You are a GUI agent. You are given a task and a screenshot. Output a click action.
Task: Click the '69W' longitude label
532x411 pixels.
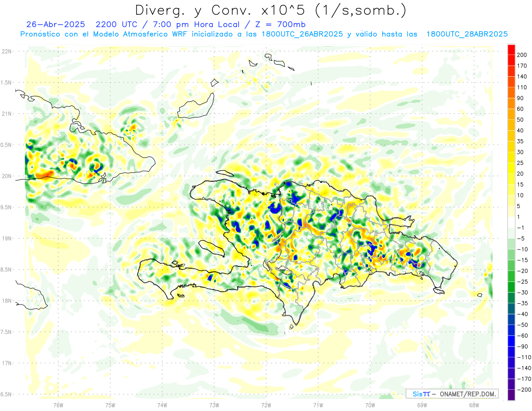coord(422,405)
